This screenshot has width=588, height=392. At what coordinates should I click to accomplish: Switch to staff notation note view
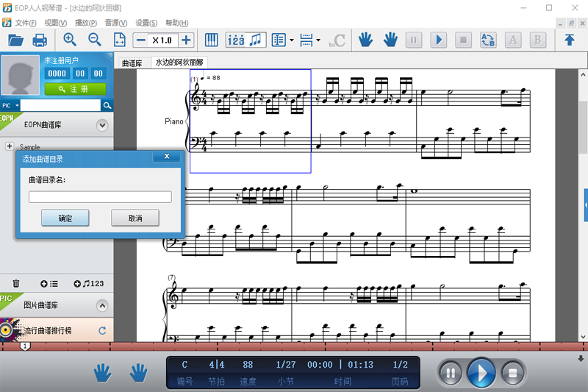click(x=256, y=40)
